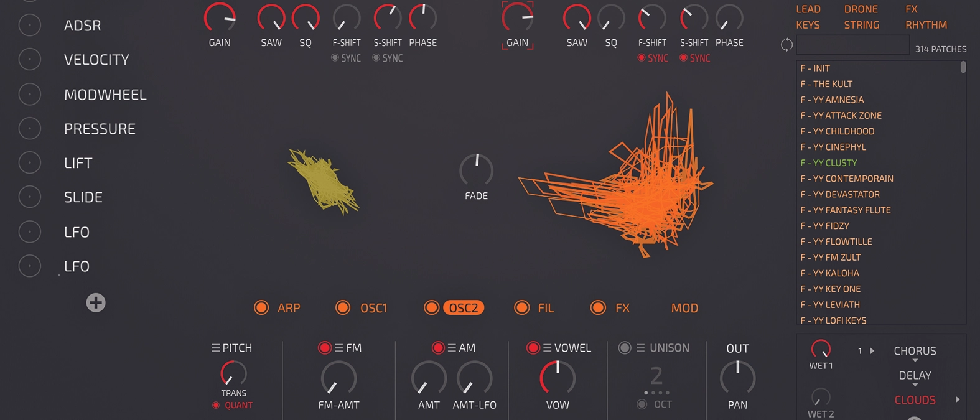The width and height of the screenshot is (980, 420).
Task: Enable S-SHIFT SYNC on left oscillator
Action: (376, 58)
